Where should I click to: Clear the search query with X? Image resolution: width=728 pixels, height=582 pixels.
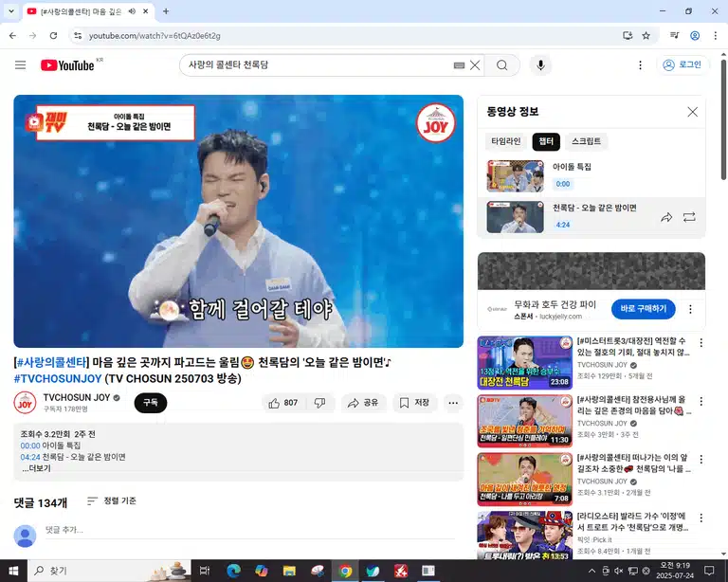click(475, 65)
